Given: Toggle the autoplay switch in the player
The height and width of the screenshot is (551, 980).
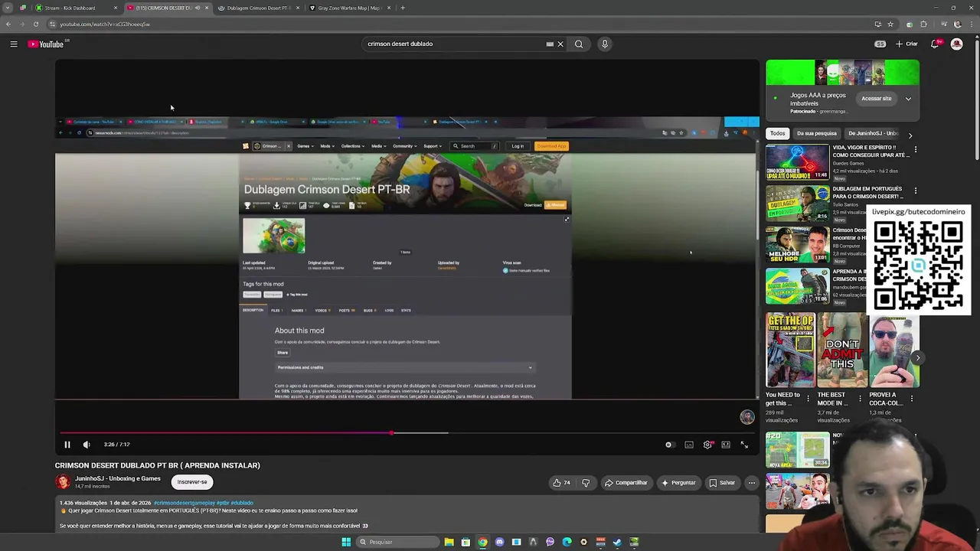Looking at the screenshot, I should click(669, 445).
